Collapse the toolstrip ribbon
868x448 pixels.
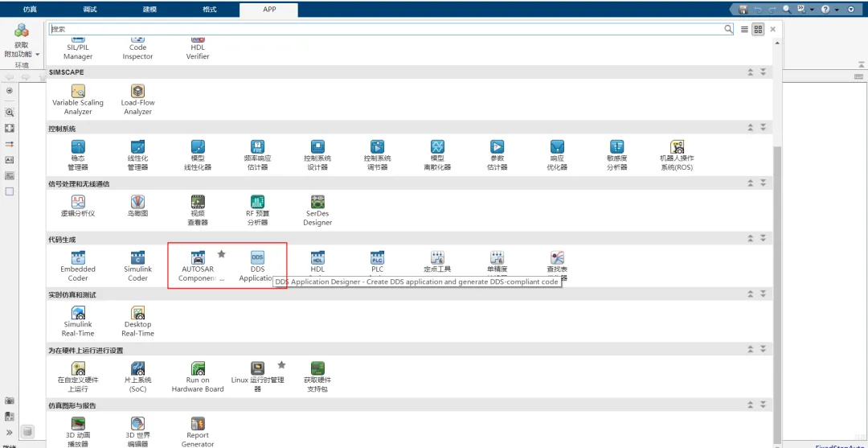861,65
